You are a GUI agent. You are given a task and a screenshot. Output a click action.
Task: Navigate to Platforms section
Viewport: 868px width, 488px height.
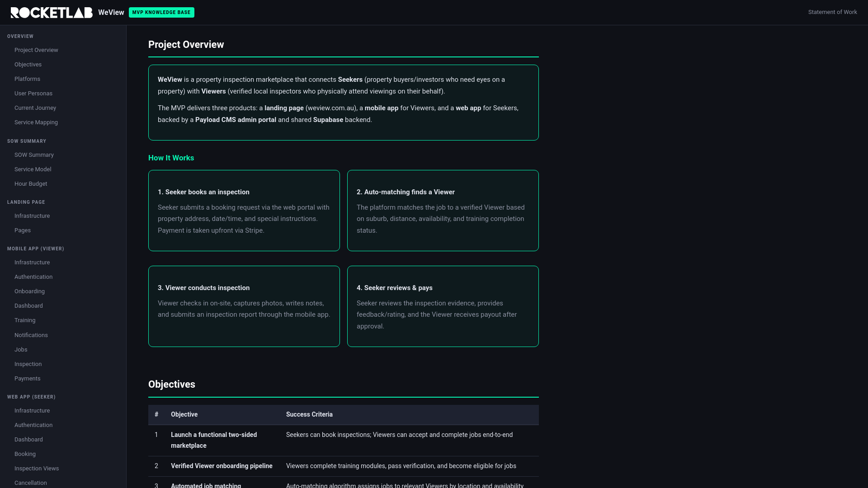pos(27,79)
